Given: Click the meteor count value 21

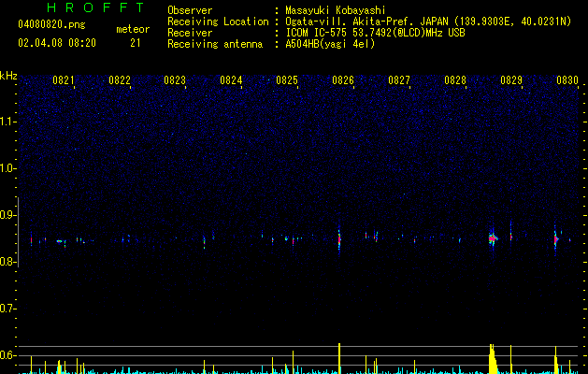Looking at the screenshot, I should [136, 43].
